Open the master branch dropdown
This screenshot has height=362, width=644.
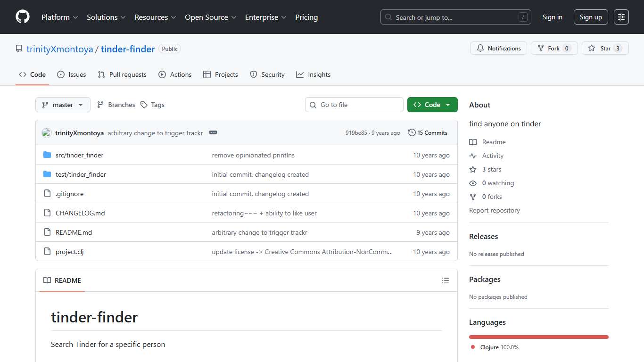63,105
